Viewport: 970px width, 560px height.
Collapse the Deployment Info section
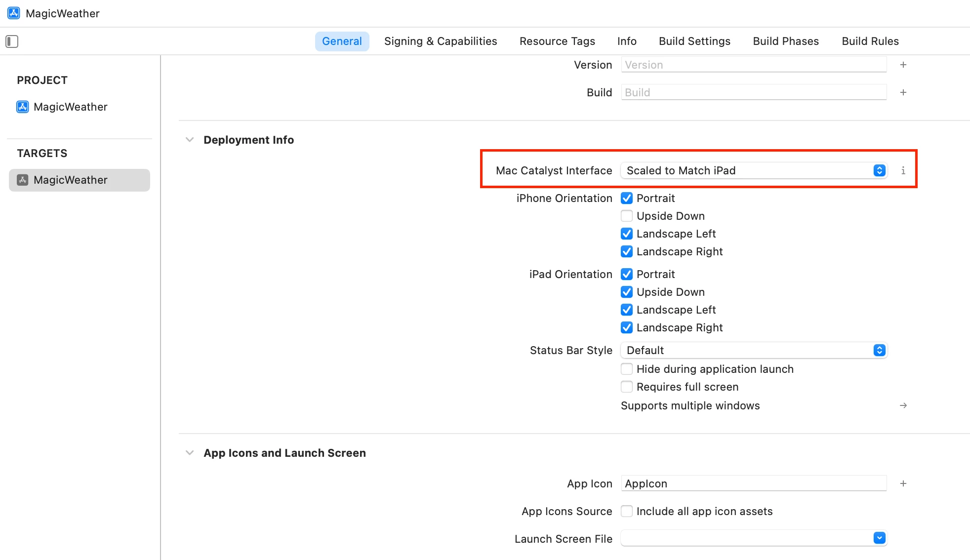(x=190, y=140)
